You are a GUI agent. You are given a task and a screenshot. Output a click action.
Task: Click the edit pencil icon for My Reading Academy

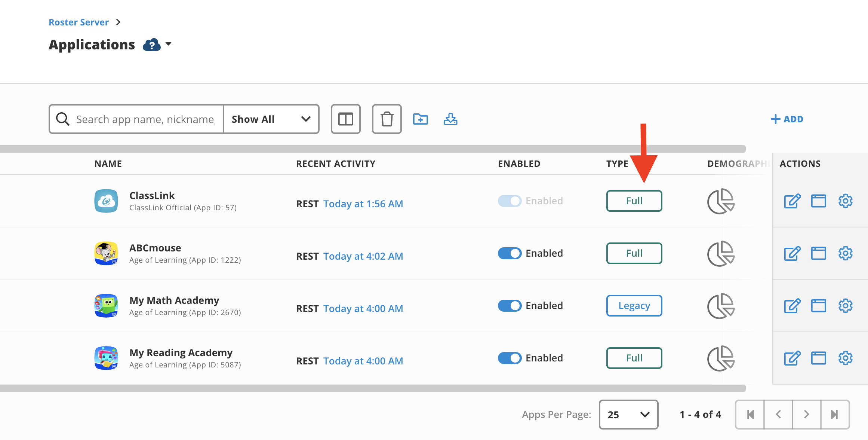[x=792, y=358]
